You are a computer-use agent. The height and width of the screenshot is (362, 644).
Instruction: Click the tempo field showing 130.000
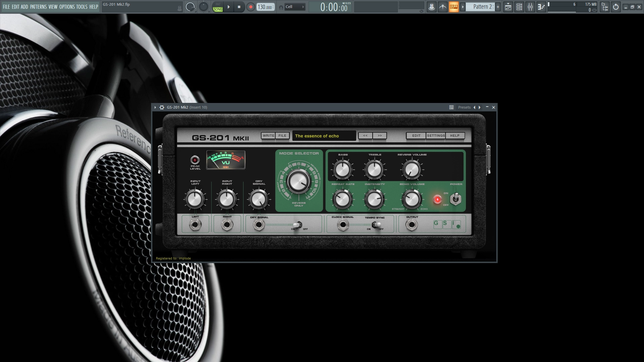click(x=265, y=7)
